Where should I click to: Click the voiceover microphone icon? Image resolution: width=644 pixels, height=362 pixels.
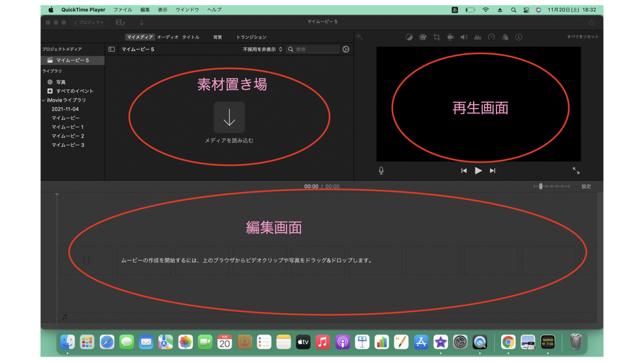pos(381,171)
